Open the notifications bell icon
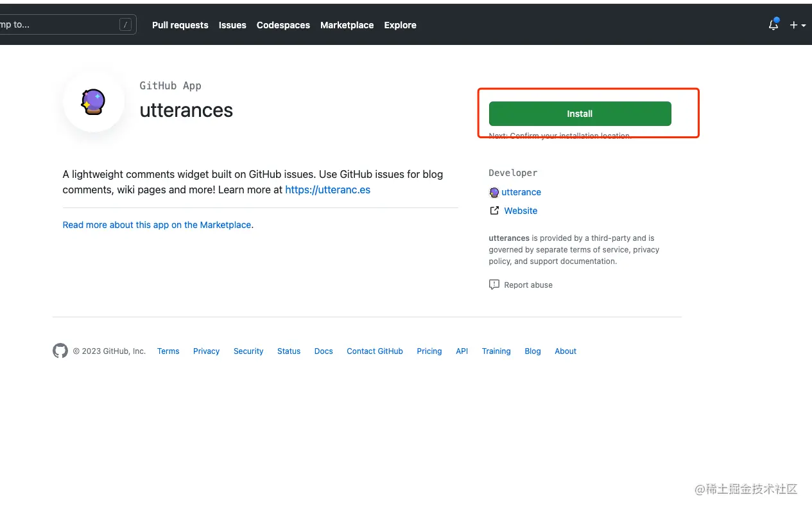 (x=773, y=25)
